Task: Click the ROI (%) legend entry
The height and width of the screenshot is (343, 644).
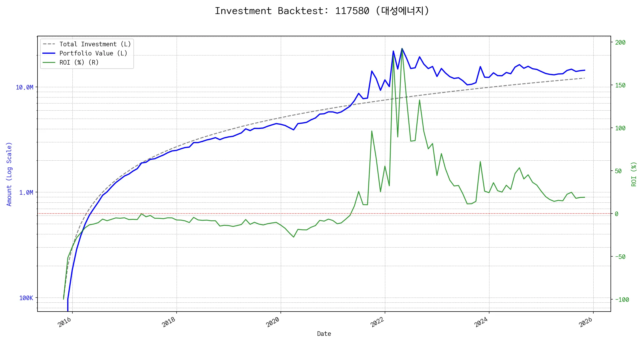Action: [x=79, y=62]
